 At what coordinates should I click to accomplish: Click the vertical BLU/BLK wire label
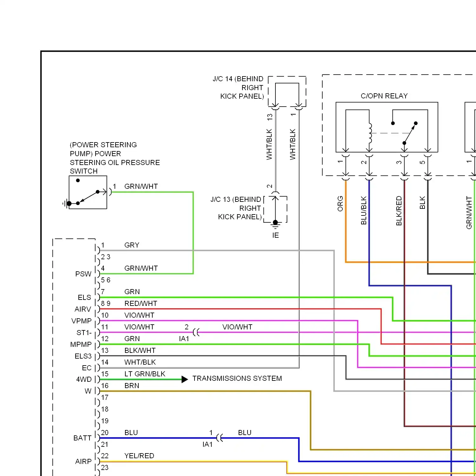tap(364, 210)
